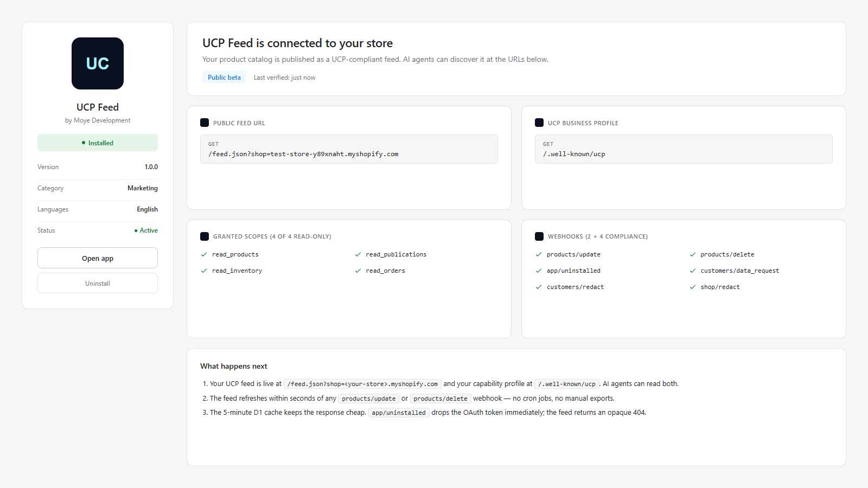Click the square icon next to Webhooks heading
The image size is (868, 488).
click(539, 236)
